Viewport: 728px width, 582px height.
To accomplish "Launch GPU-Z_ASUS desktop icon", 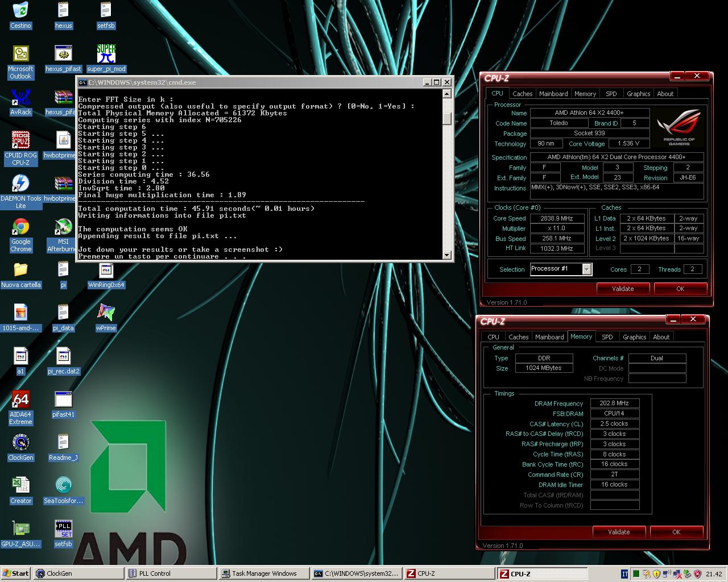I will [20, 534].
